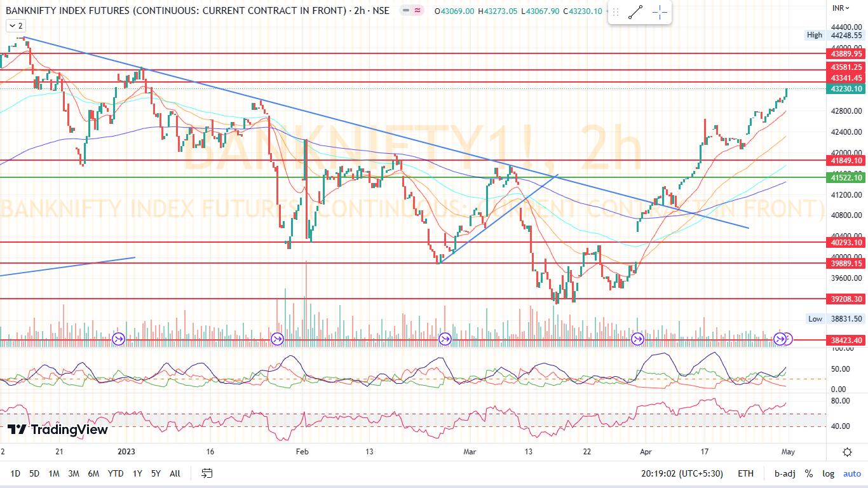
Task: Click the TradingView logo
Action: pos(58,430)
